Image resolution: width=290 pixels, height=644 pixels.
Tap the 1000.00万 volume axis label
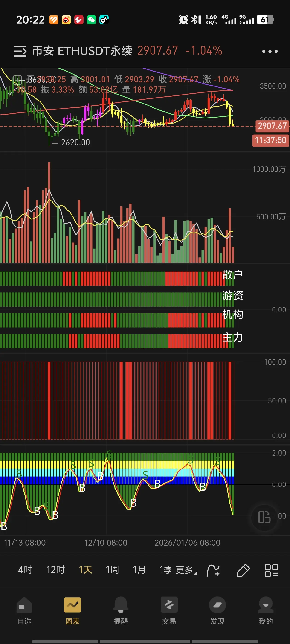point(269,169)
